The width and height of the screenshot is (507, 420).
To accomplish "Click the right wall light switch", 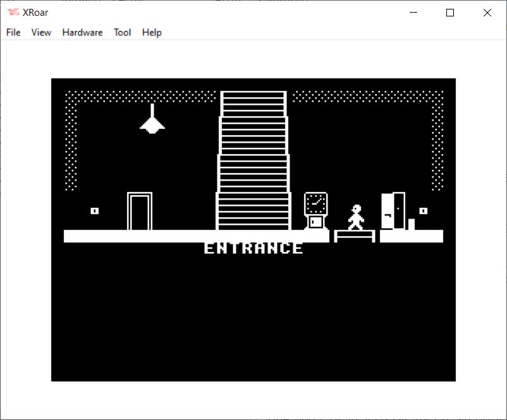I will coord(423,211).
